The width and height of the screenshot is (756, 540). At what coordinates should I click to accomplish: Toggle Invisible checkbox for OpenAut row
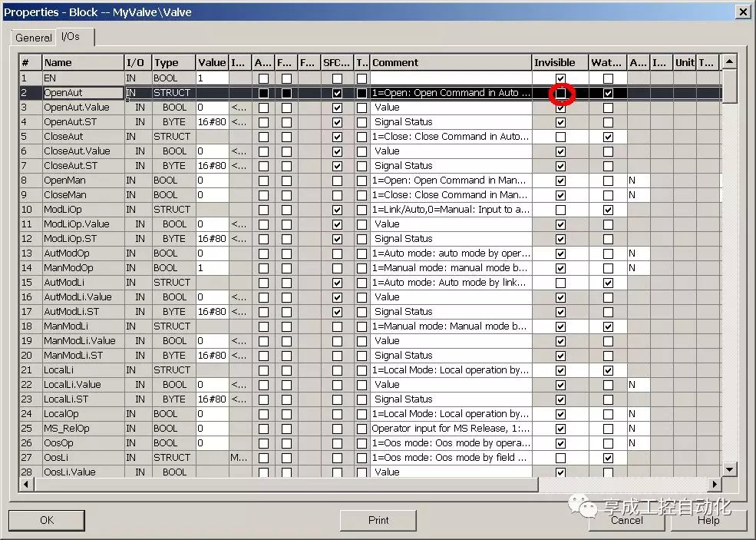tap(561, 93)
